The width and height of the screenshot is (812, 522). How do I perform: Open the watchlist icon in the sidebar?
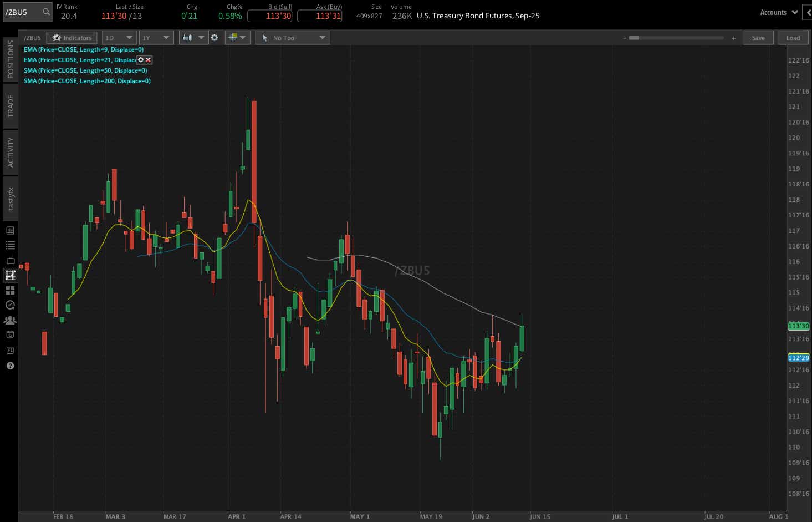point(10,245)
